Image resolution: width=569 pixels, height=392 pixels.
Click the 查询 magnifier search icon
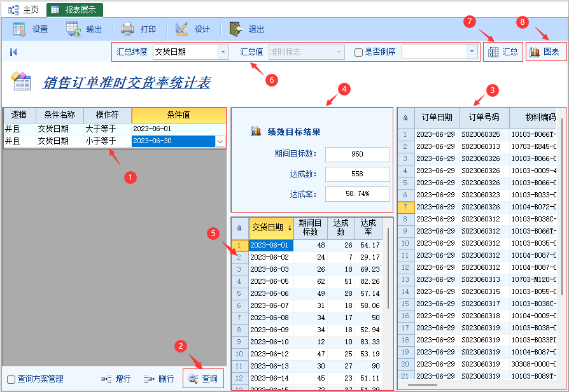point(193,379)
